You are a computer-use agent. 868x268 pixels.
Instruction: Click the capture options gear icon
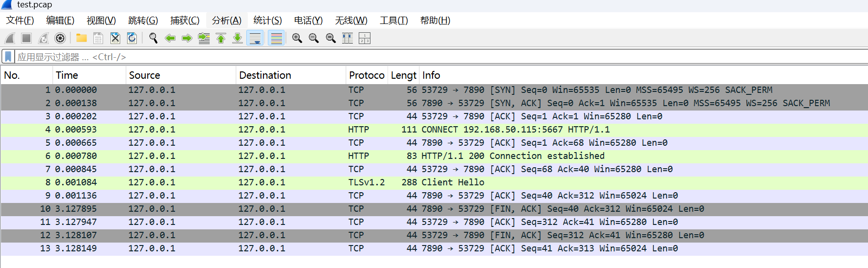point(60,38)
